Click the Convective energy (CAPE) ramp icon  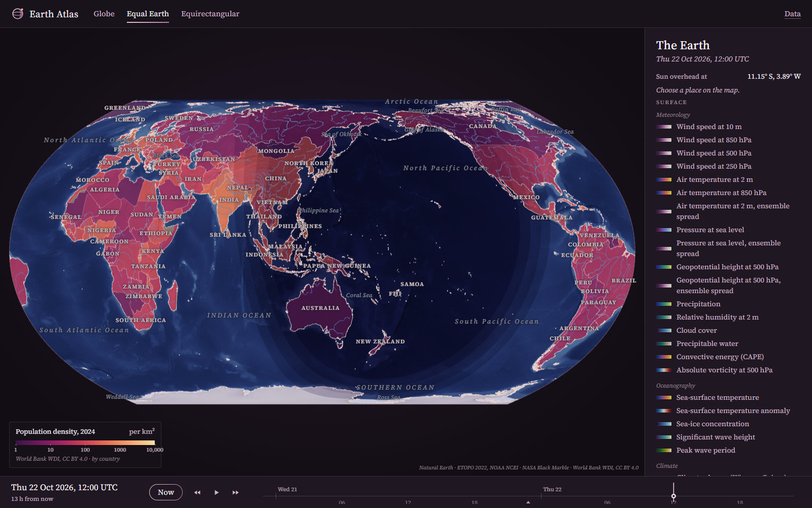coord(664,357)
